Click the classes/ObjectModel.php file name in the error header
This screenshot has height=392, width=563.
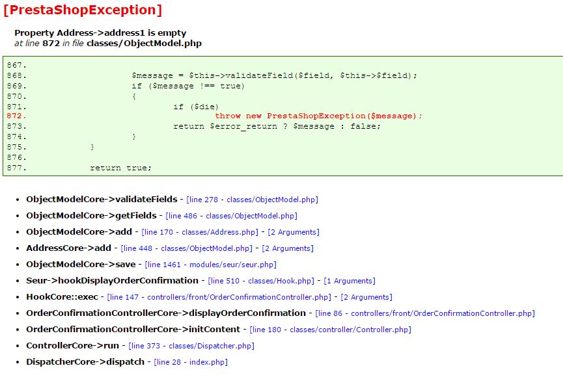point(144,44)
